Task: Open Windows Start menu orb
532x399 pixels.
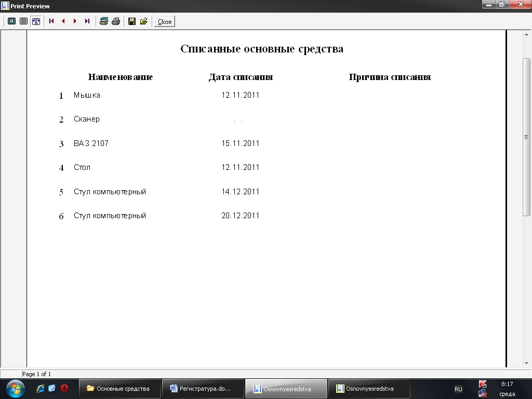Action: pos(15,389)
